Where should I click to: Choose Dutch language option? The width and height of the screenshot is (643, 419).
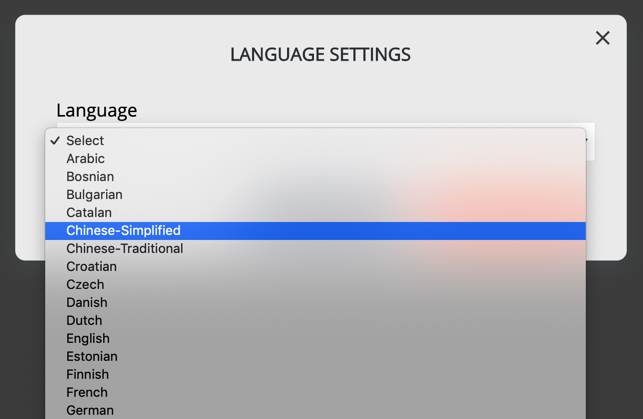click(x=315, y=321)
